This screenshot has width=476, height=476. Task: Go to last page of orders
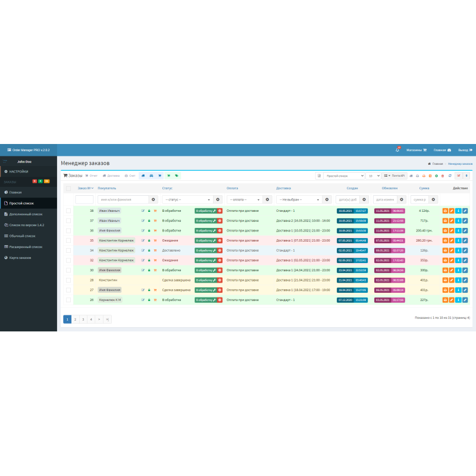(107, 320)
